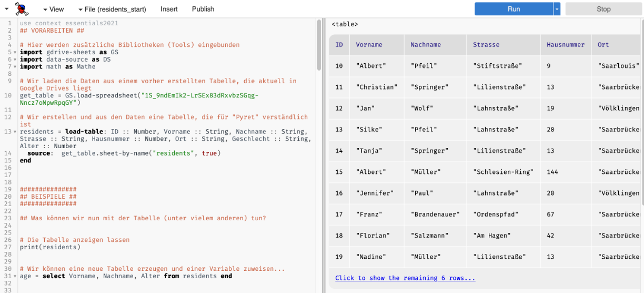
Task: Click the code editor vertical scrollbar
Action: pos(319,45)
